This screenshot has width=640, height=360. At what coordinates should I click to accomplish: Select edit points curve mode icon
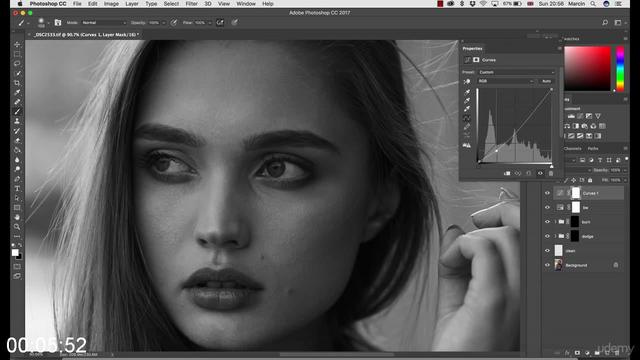coord(467,118)
